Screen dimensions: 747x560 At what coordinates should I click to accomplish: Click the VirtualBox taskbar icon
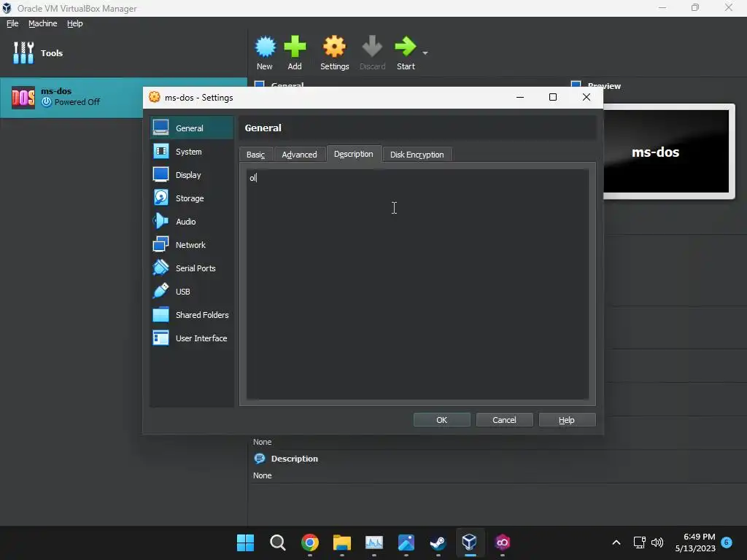coord(470,542)
